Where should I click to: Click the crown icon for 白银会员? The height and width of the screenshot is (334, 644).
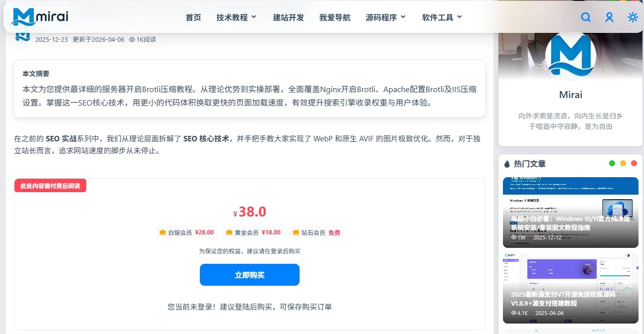coord(162,232)
